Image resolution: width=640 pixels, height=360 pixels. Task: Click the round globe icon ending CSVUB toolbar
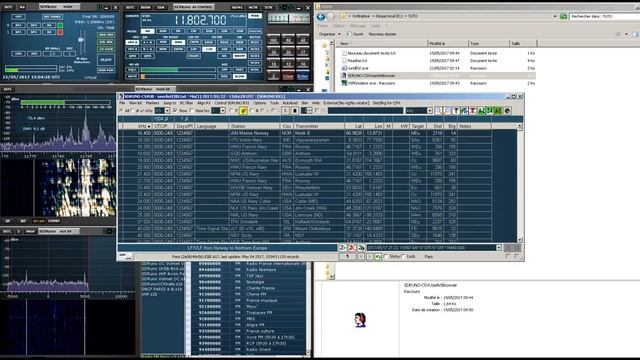(507, 111)
